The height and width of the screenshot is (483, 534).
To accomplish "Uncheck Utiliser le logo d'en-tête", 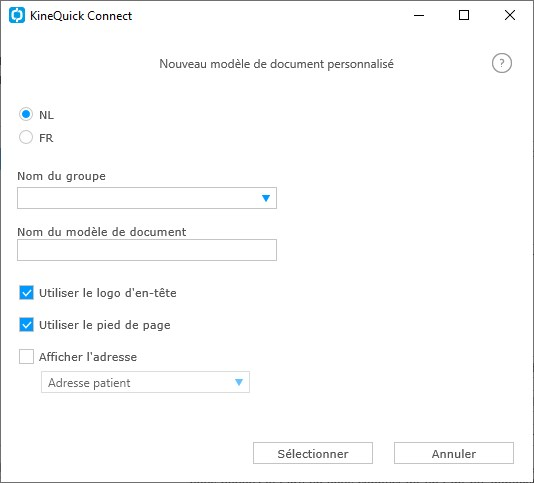I will click(x=26, y=293).
